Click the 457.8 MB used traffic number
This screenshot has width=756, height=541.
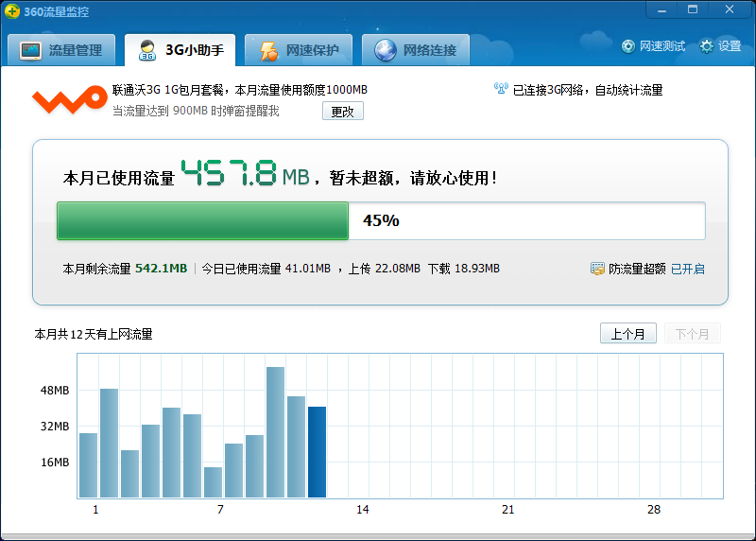pyautogui.click(x=229, y=174)
